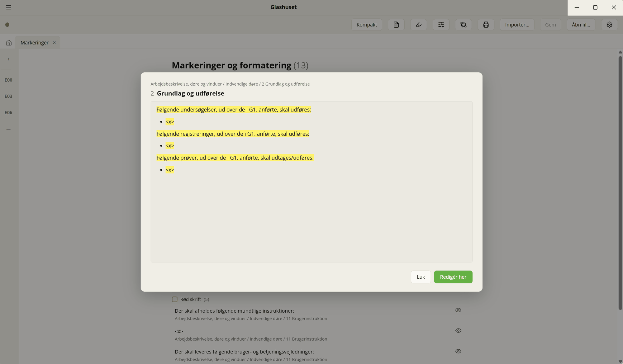
Task: Open settings gear icon
Action: click(609, 25)
